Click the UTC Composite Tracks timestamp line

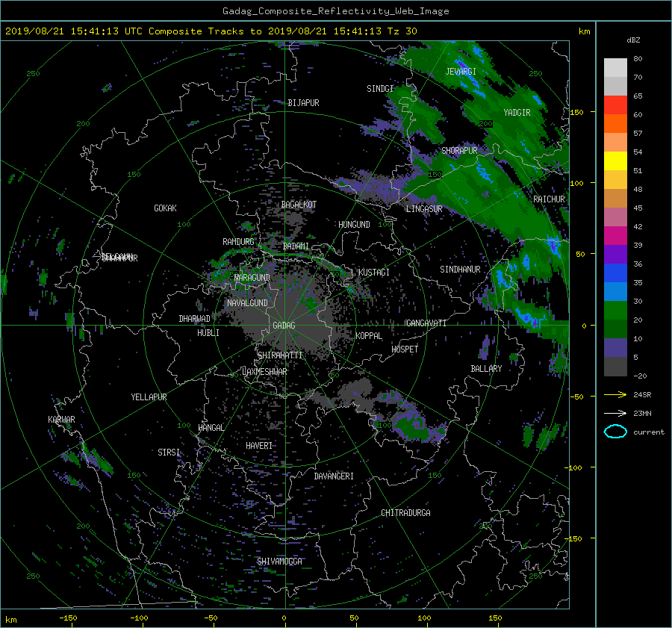point(211,31)
